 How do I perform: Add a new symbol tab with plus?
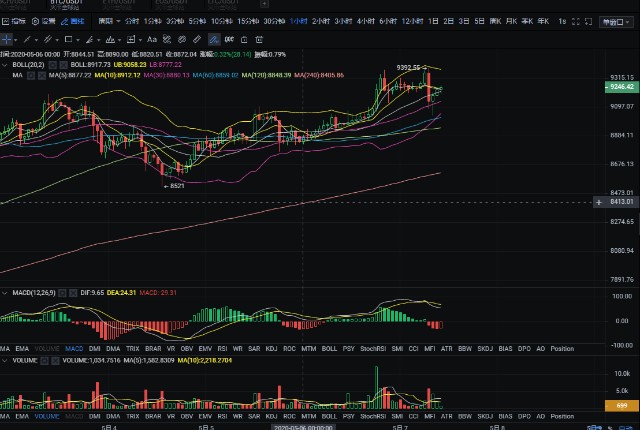pyautogui.click(x=264, y=4)
